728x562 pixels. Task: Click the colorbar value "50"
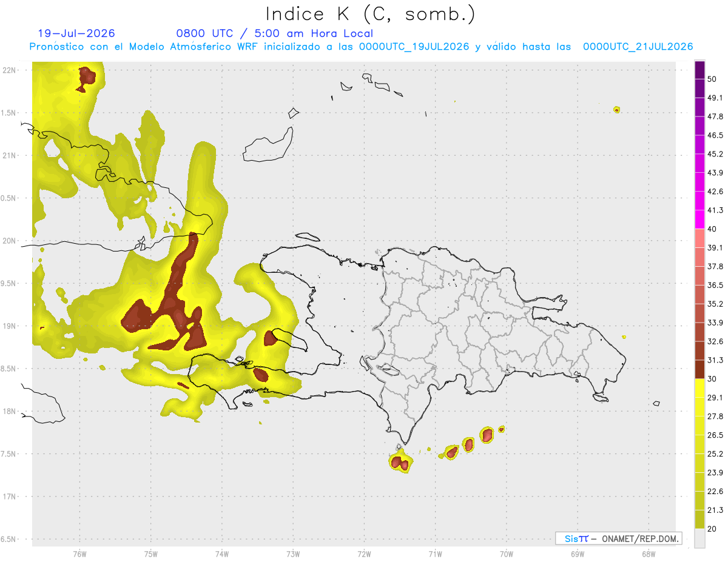coord(713,79)
